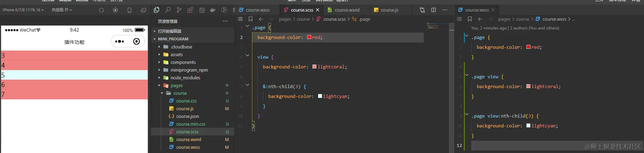
Task: Close the course.scss tab
Action: (318, 10)
